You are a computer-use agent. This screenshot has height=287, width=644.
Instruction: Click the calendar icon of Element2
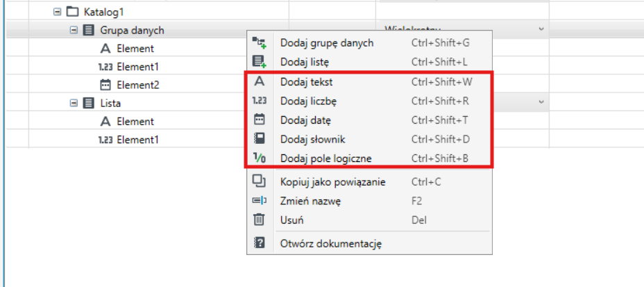105,85
